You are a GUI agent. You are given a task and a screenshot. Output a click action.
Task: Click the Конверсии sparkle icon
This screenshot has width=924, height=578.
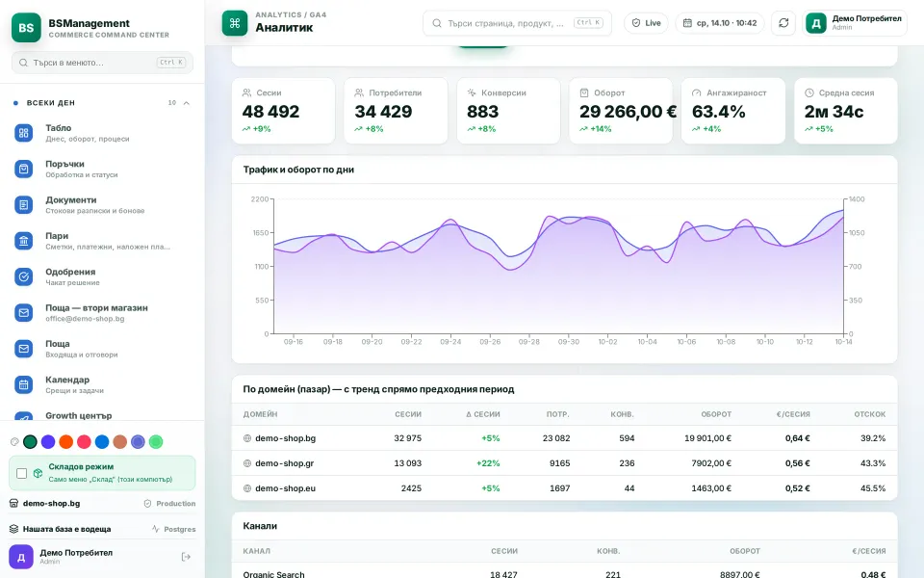(x=472, y=92)
